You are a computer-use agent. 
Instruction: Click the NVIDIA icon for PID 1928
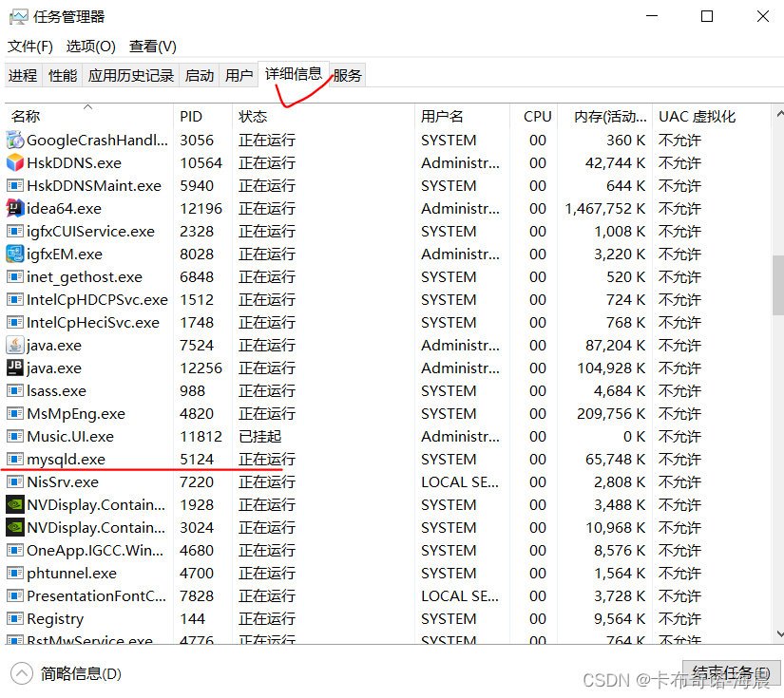15,504
